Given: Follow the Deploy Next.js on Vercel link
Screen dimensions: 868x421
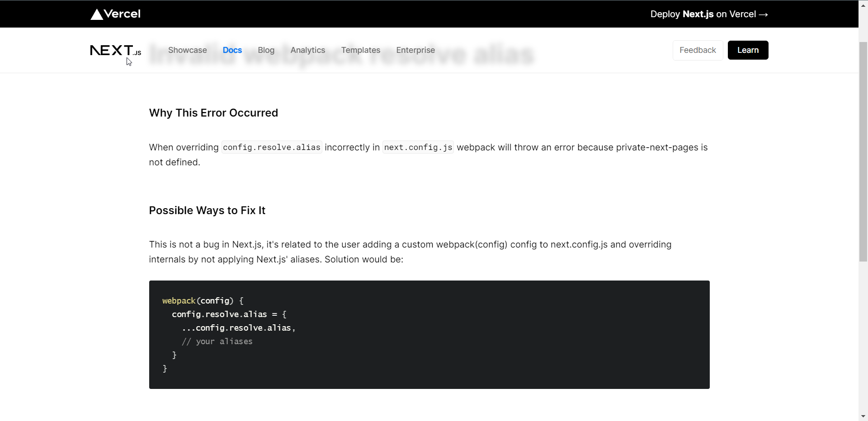Looking at the screenshot, I should coord(709,14).
